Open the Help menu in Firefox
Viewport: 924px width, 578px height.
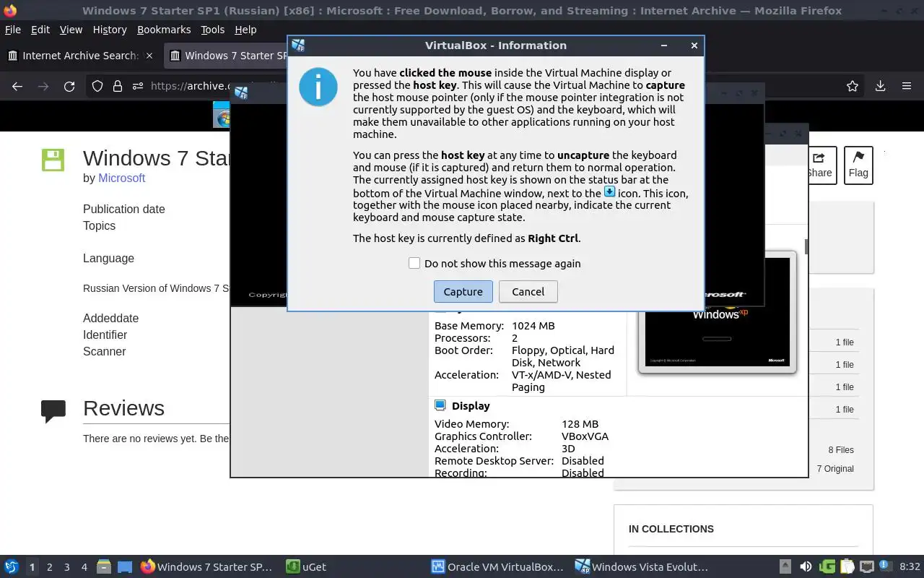click(245, 30)
